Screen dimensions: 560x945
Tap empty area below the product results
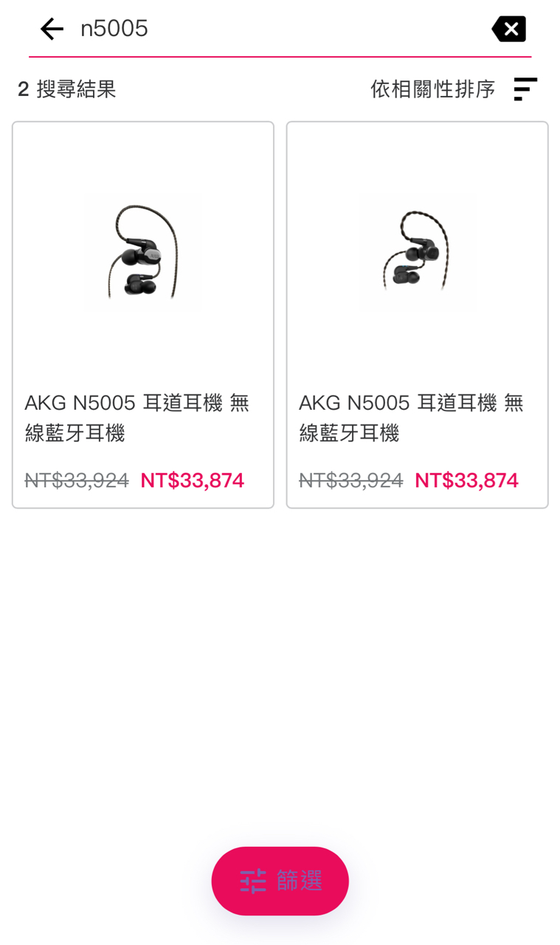click(280, 664)
